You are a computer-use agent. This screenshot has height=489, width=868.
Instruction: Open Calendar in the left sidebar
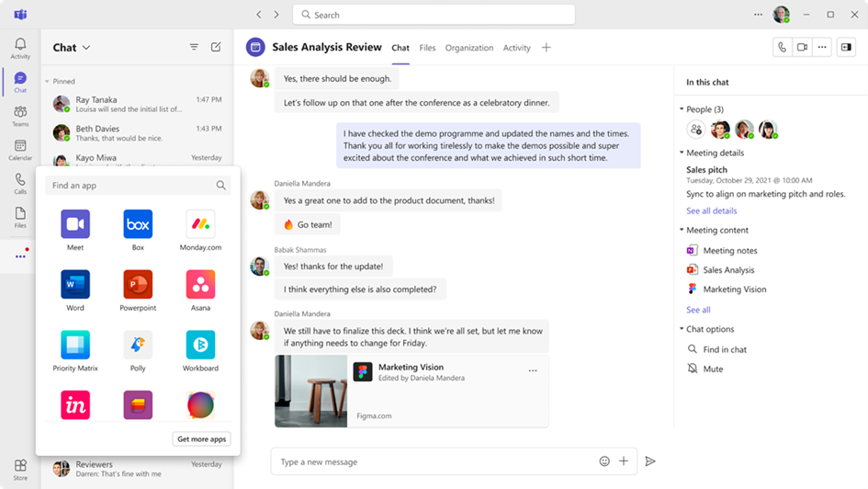click(20, 150)
